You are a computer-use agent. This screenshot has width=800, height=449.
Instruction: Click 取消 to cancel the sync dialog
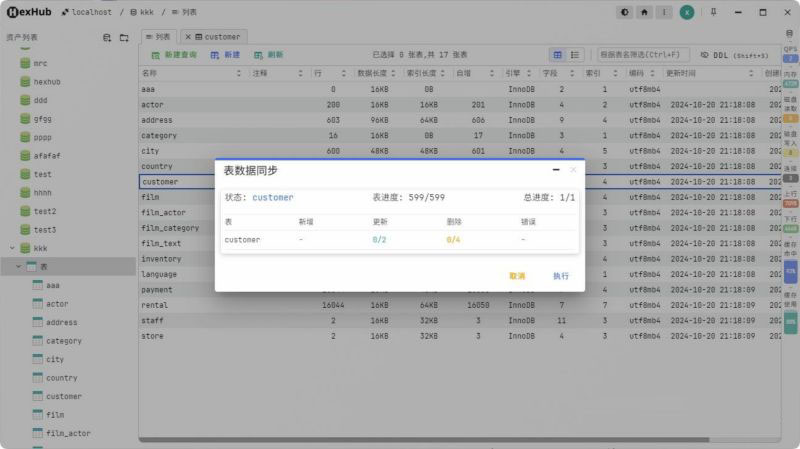click(x=517, y=276)
